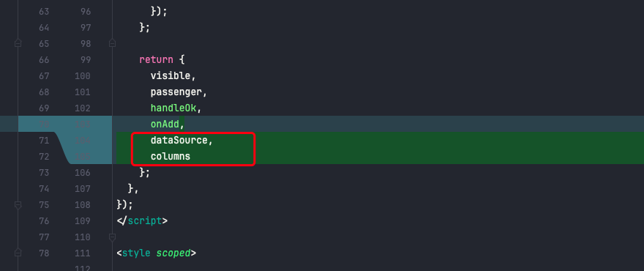This screenshot has height=271, width=644.
Task: Collapse the fold marker at left line 75
Action: pos(18,204)
